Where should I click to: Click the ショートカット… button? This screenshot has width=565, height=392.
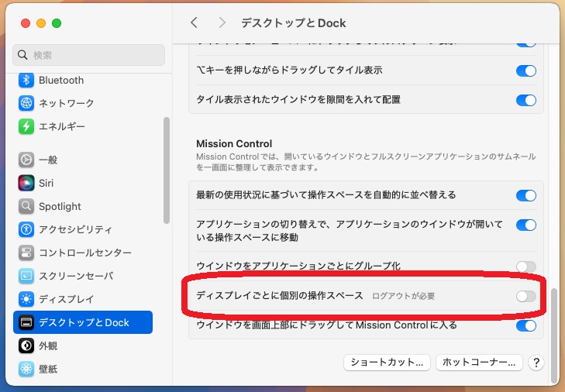pos(387,363)
